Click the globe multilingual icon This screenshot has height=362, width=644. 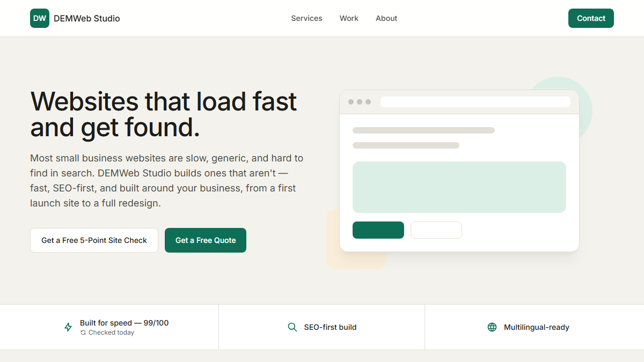(492, 327)
